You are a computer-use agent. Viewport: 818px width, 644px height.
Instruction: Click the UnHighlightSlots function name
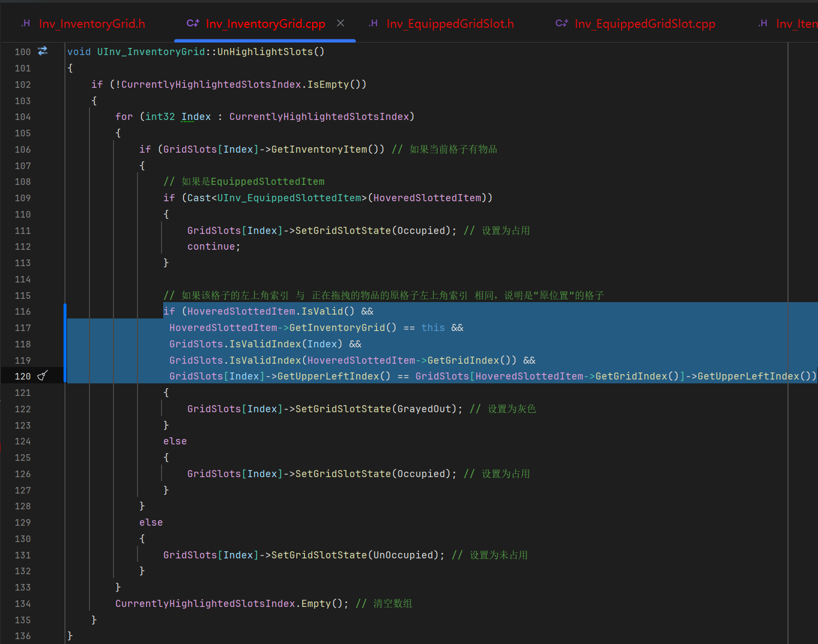coord(265,52)
